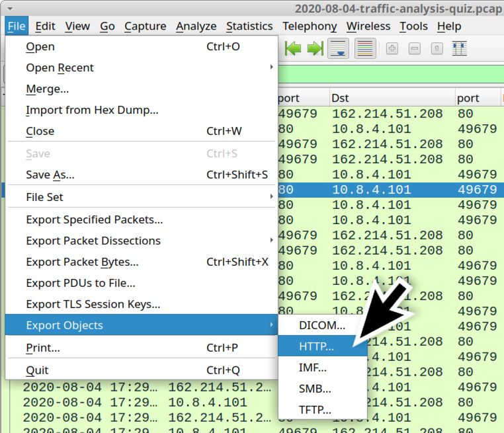Open the Help menu
The width and height of the screenshot is (504, 433).
[449, 26]
